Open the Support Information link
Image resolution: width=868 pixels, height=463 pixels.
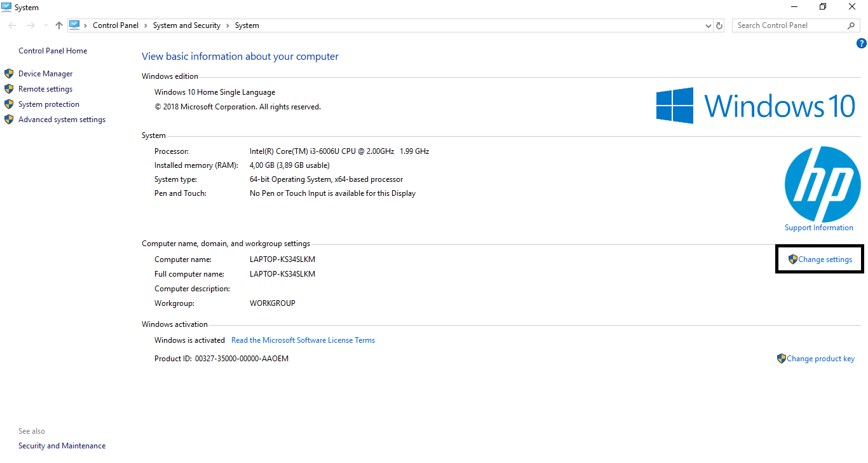(x=819, y=228)
